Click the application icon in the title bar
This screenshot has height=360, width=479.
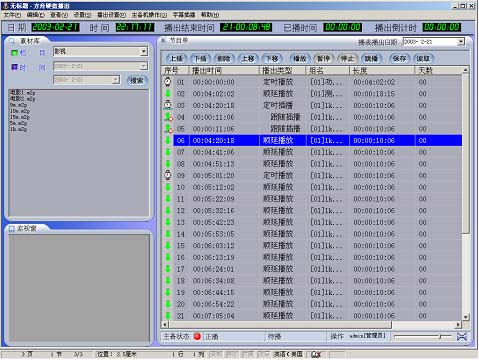(x=5, y=6)
